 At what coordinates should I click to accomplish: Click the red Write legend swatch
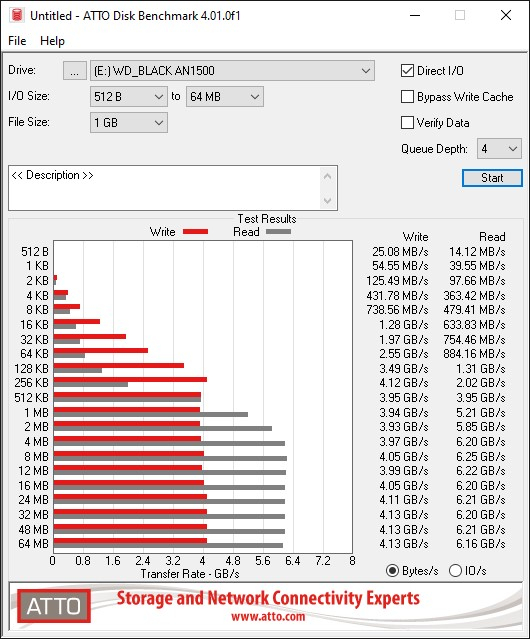(196, 231)
